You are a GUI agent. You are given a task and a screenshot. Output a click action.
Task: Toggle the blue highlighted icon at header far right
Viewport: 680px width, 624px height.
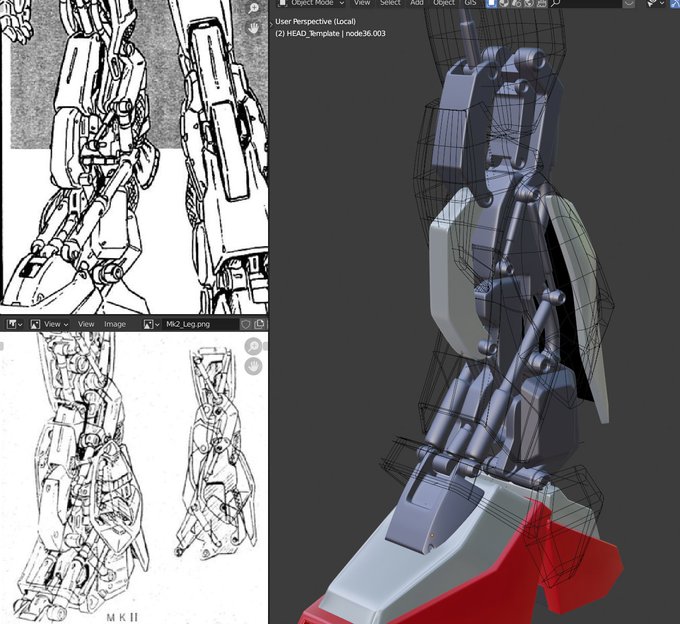click(x=676, y=3)
